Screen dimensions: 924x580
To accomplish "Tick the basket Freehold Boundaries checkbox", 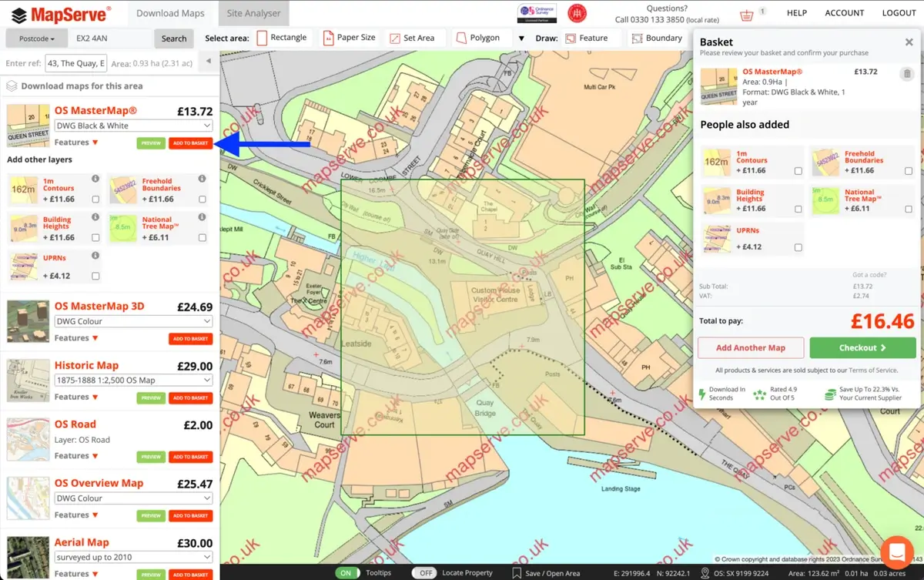I will tap(909, 171).
